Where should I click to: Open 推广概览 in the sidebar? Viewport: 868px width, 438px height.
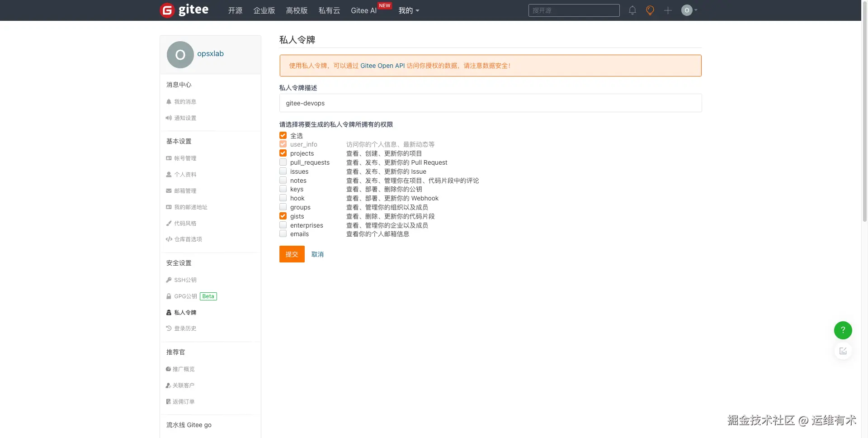coord(184,369)
